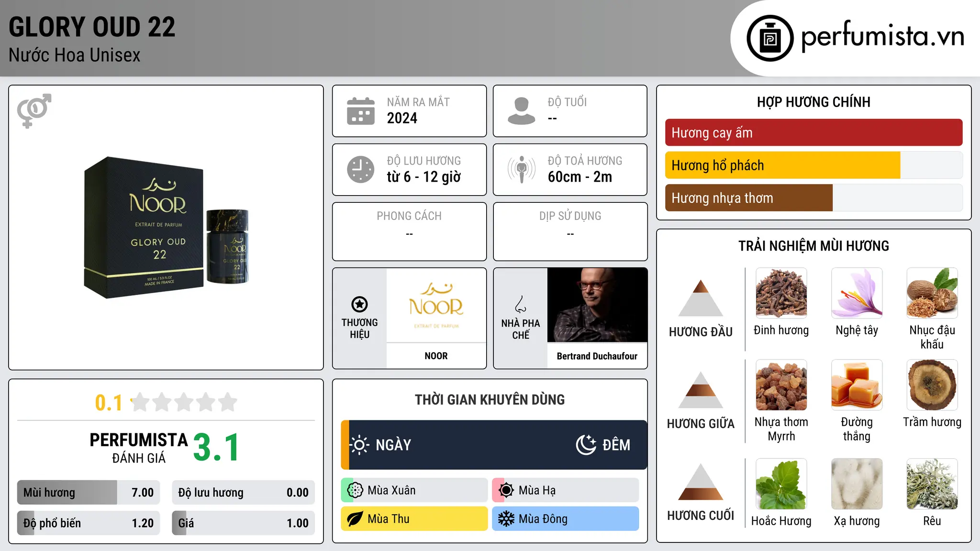The image size is (980, 551).
Task: Click the Hương cay ấm accord bar
Action: click(x=814, y=132)
